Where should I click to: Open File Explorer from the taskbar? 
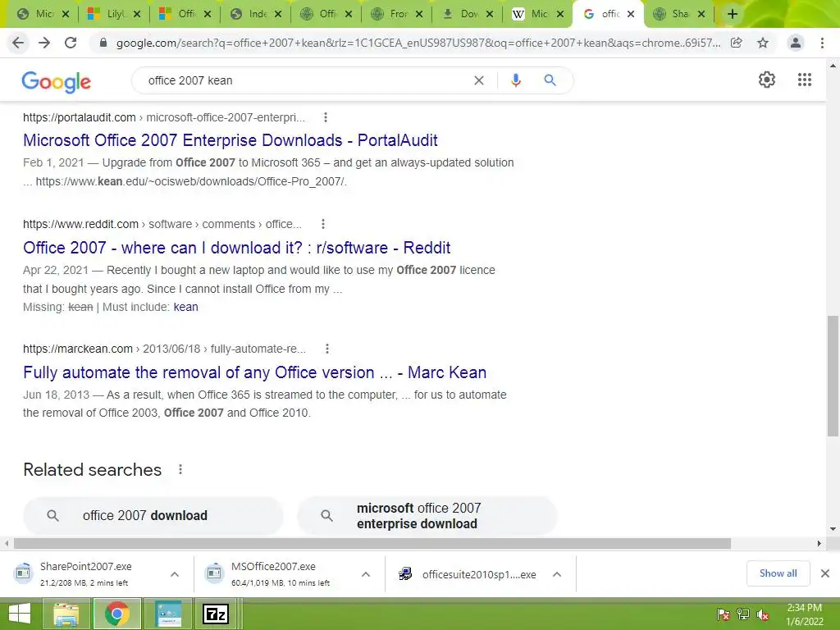[x=66, y=614]
